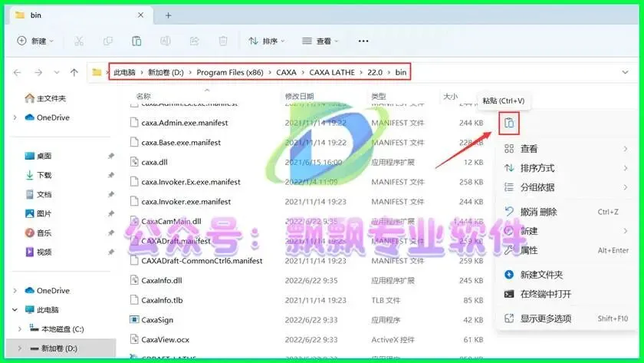Expand the top OneDrive sidebar node
Viewport: 644px width, 363px height.
coord(15,118)
